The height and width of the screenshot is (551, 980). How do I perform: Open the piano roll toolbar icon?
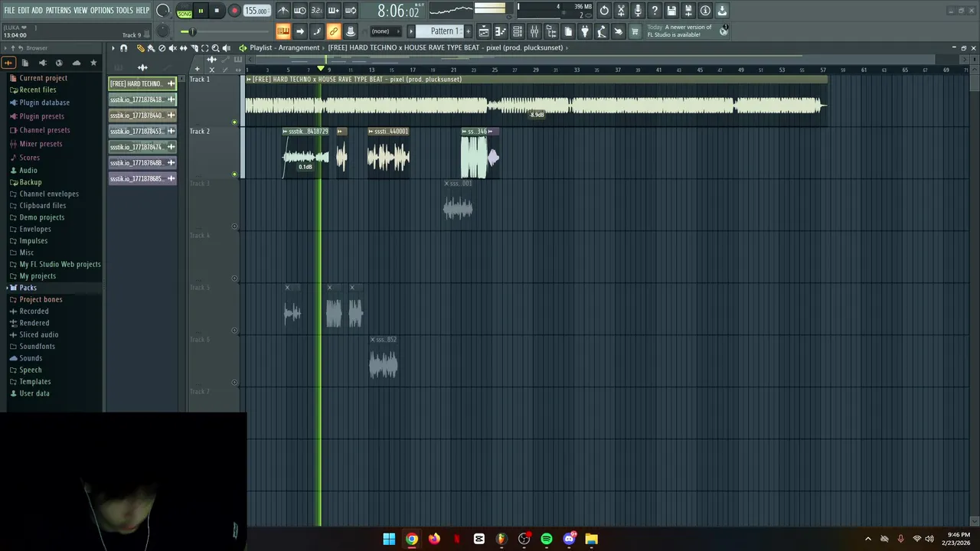(x=501, y=31)
